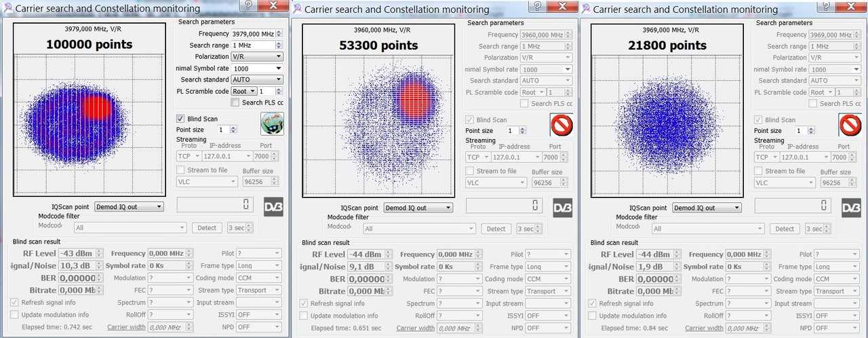This screenshot has width=868, height=338.
Task: Click Detect in the 3979 MHz window
Action: coord(207,228)
